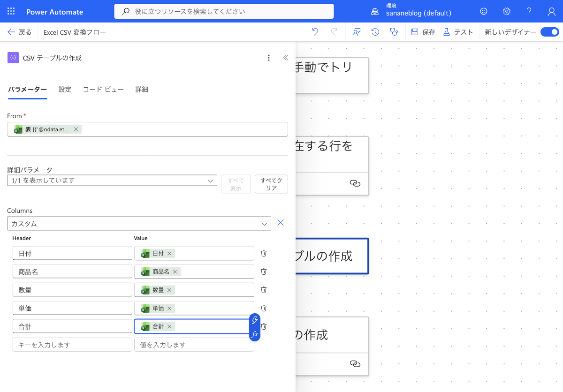
Task: Save the flow with 保存 button
Action: coord(423,32)
